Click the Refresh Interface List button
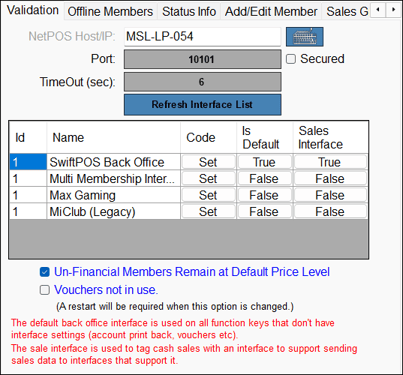The width and height of the screenshot is (403, 375). coord(202,105)
